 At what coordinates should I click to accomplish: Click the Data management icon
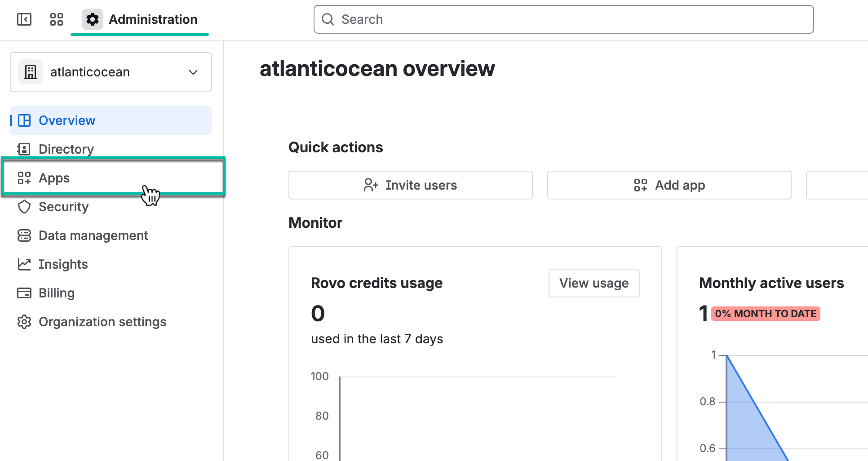24,235
